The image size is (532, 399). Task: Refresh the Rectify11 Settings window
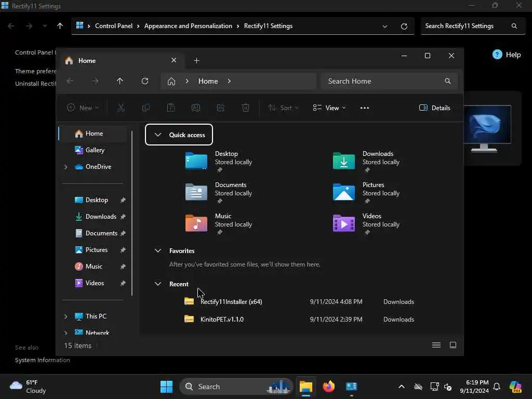point(404,26)
